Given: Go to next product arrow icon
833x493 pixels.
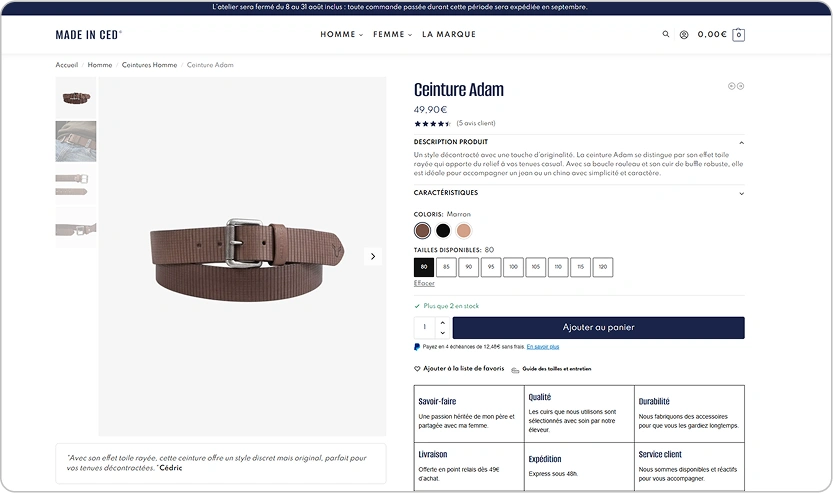Looking at the screenshot, I should pos(741,86).
